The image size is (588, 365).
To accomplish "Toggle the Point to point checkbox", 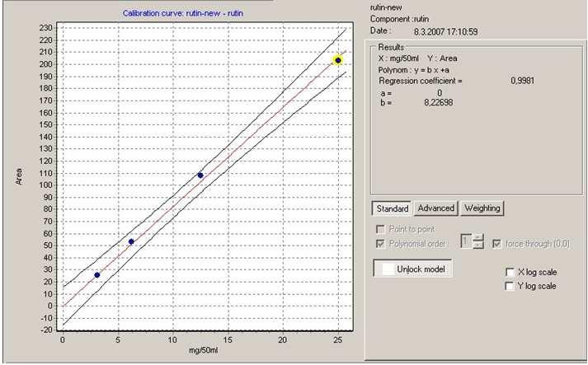I will (x=380, y=229).
